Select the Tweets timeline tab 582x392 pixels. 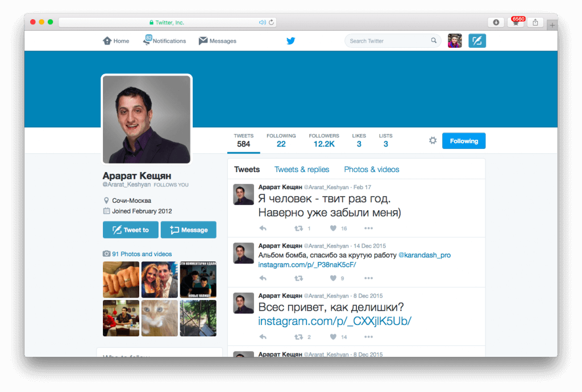(x=247, y=169)
